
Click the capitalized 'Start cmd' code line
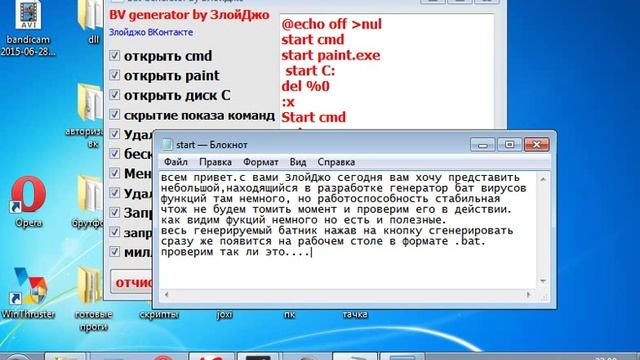(313, 117)
